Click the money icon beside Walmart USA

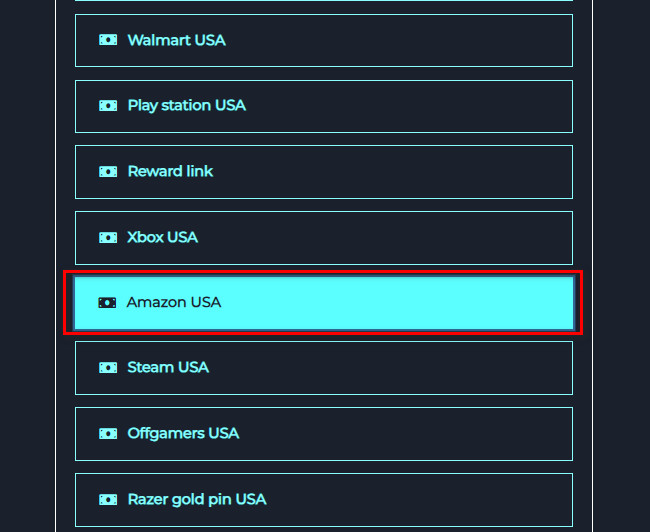click(x=108, y=40)
